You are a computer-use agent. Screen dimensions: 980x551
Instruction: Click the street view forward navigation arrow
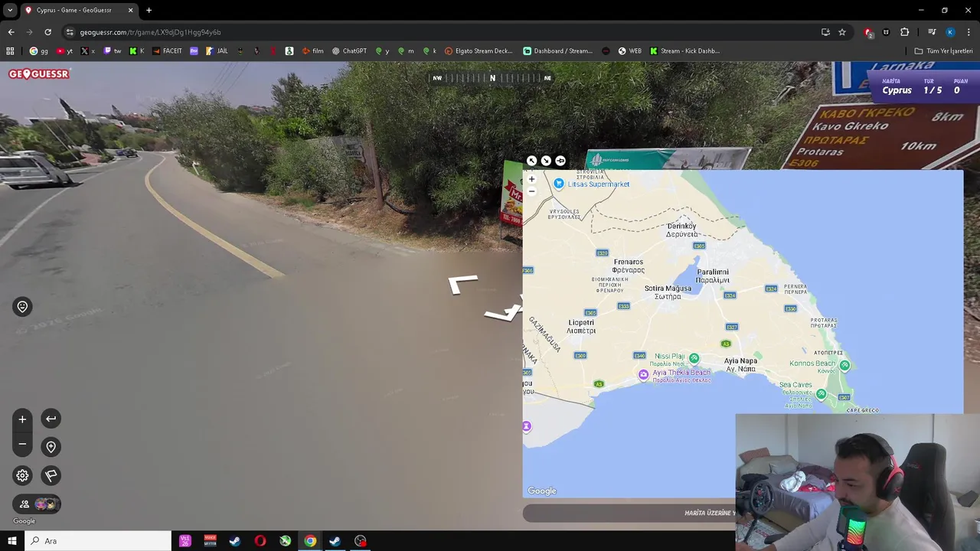(x=463, y=284)
